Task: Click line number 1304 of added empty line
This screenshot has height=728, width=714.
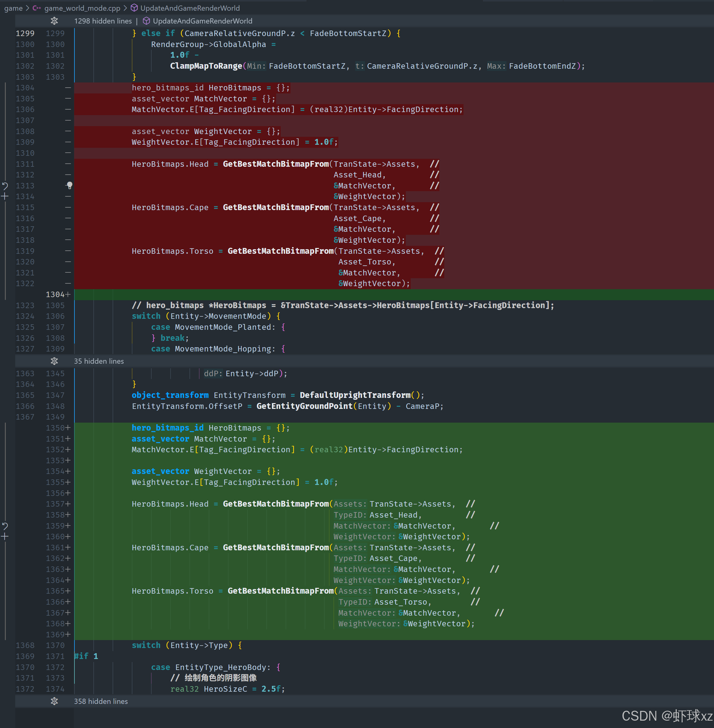Action: tap(55, 295)
